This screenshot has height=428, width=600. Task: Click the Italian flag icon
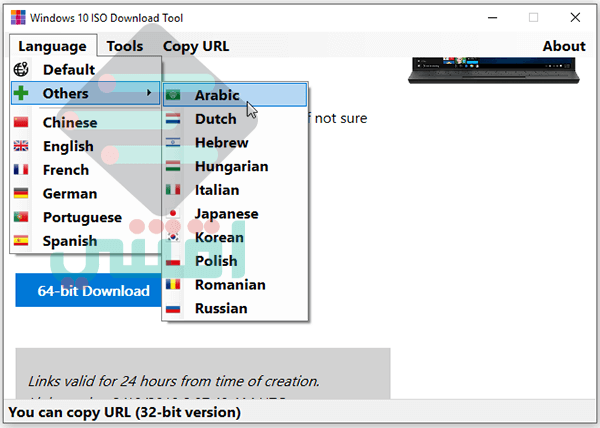(x=173, y=190)
